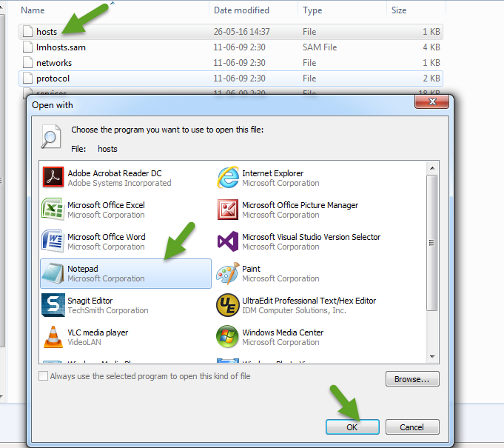Click the 'networks' file name
The height and width of the screenshot is (448, 504).
pyautogui.click(x=54, y=63)
